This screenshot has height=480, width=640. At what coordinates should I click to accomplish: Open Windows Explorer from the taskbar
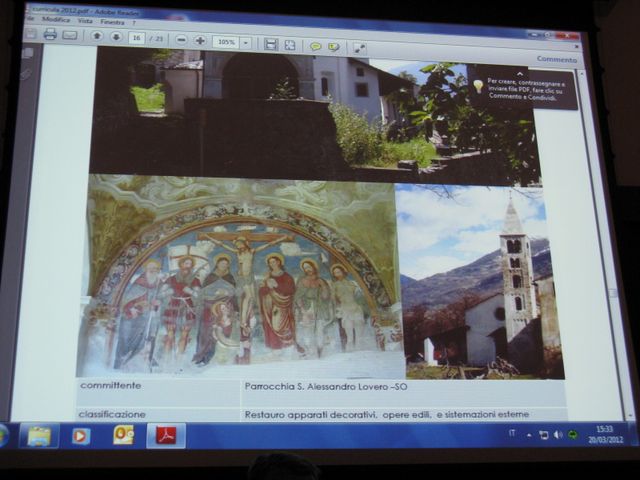(x=39, y=436)
